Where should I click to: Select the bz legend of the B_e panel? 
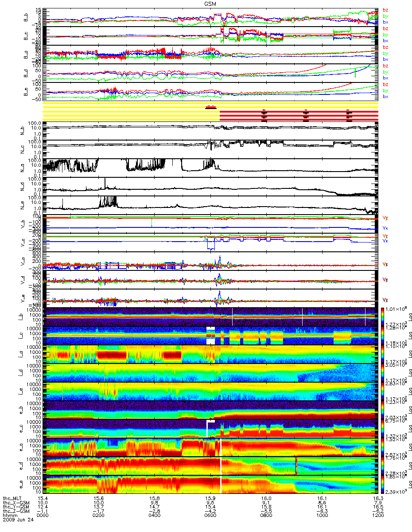pos(385,84)
